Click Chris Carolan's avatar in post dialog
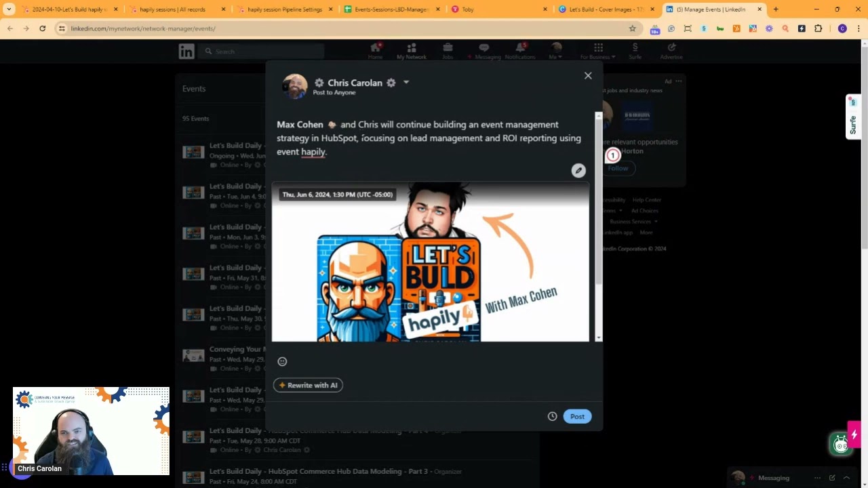 coord(295,86)
